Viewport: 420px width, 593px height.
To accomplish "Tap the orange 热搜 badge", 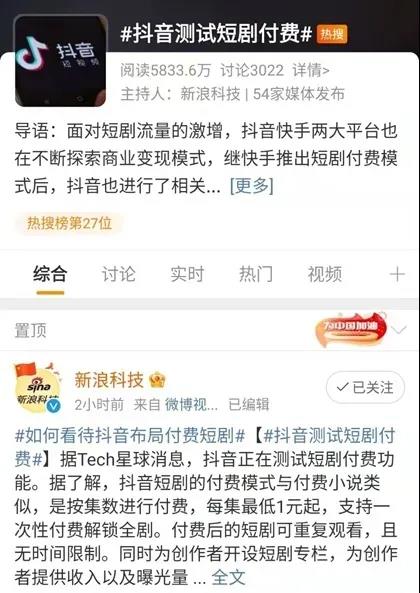I will click(x=332, y=34).
